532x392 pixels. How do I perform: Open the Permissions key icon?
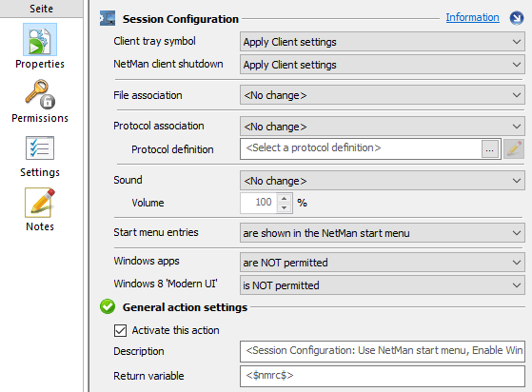tap(40, 94)
